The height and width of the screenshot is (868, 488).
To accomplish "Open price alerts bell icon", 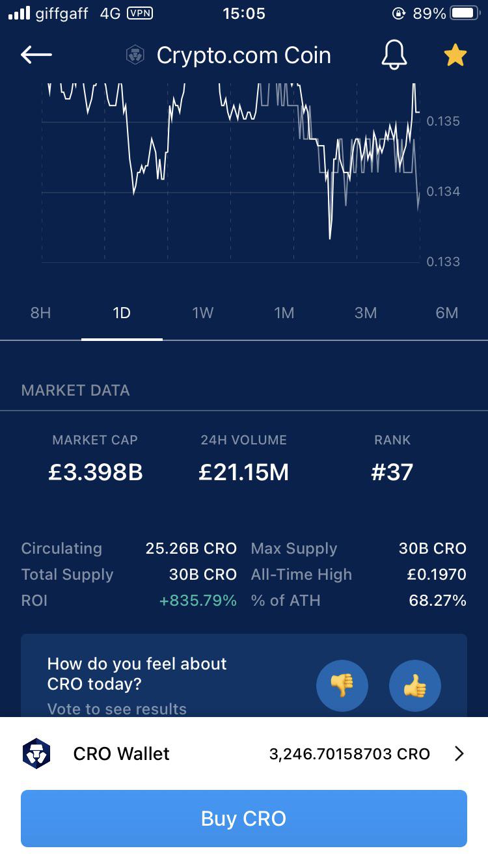I will (x=394, y=55).
